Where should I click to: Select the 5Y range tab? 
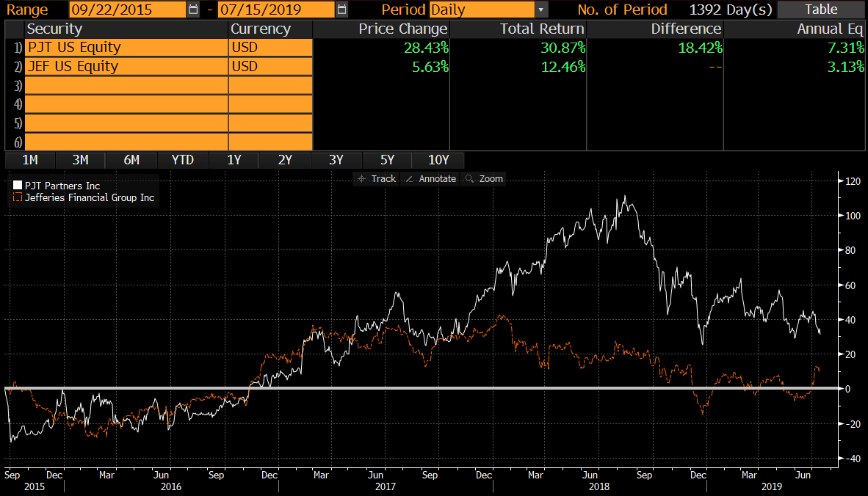click(387, 160)
